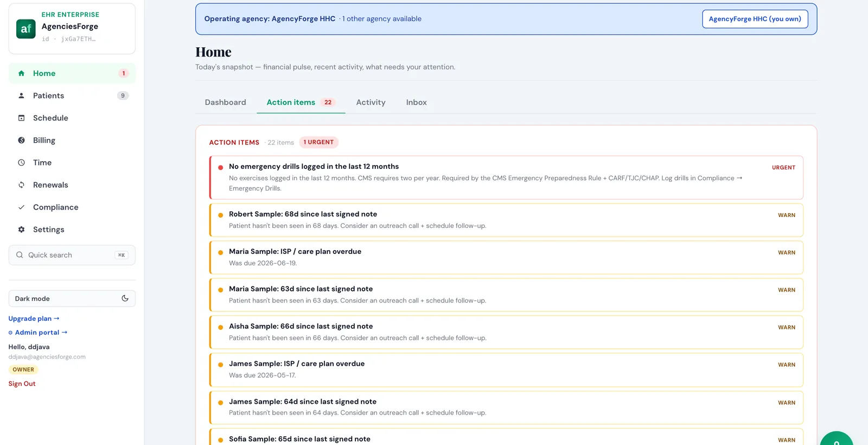Image resolution: width=868 pixels, height=445 pixels.
Task: Click Sign Out
Action: (x=22, y=384)
